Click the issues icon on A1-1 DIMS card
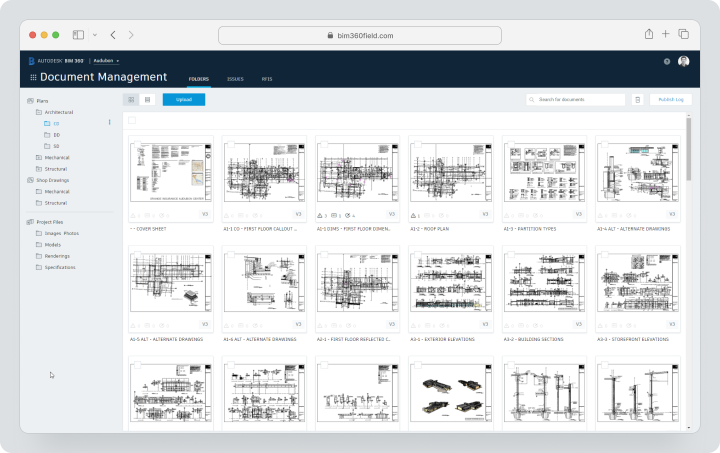Image resolution: width=720 pixels, height=453 pixels. pos(320,215)
